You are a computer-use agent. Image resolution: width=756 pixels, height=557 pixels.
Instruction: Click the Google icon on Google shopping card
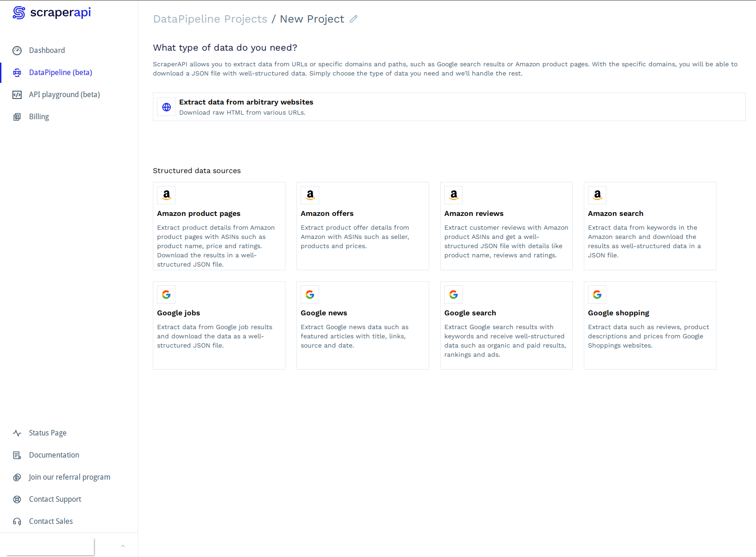[597, 295]
